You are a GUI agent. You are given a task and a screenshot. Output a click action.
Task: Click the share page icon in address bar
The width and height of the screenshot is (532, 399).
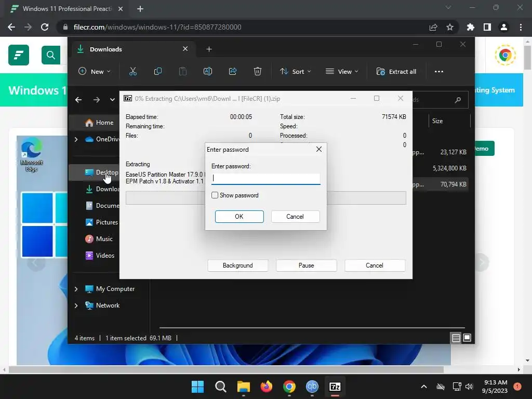pyautogui.click(x=433, y=27)
